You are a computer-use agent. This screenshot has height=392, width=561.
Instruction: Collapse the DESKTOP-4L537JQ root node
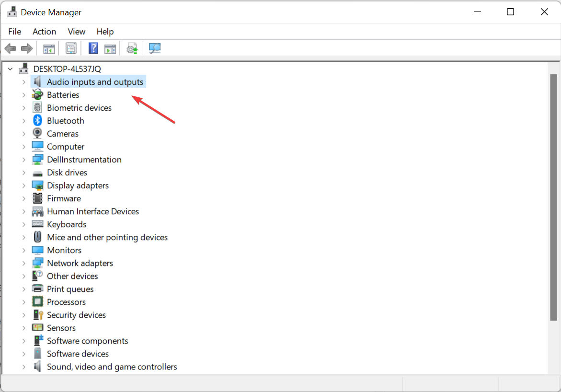click(x=11, y=69)
